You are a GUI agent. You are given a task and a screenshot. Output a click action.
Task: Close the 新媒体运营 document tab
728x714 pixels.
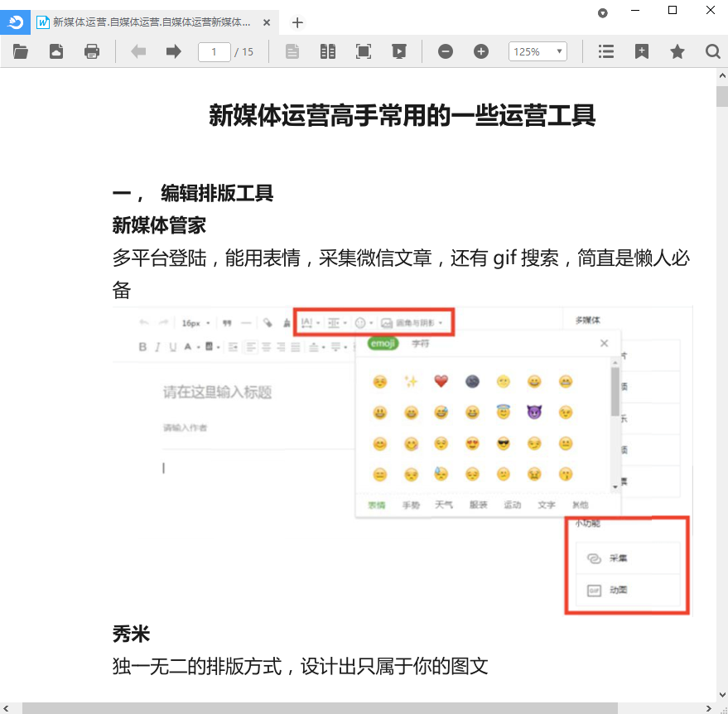(x=267, y=22)
